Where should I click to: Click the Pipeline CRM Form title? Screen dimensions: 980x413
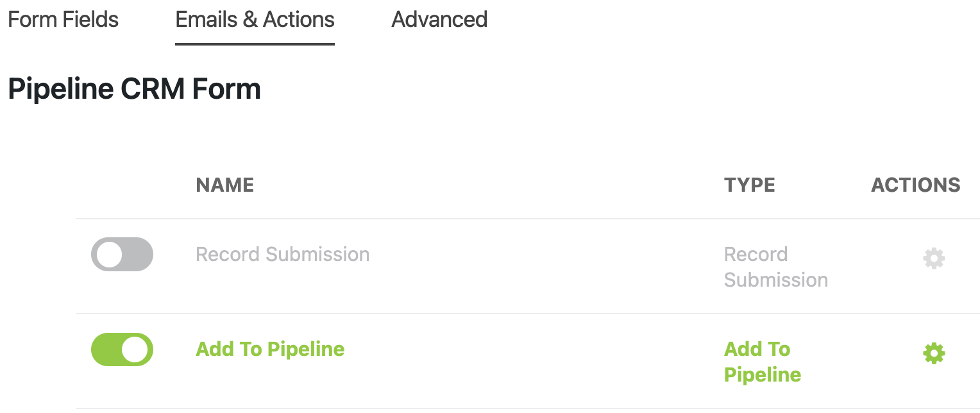click(134, 89)
